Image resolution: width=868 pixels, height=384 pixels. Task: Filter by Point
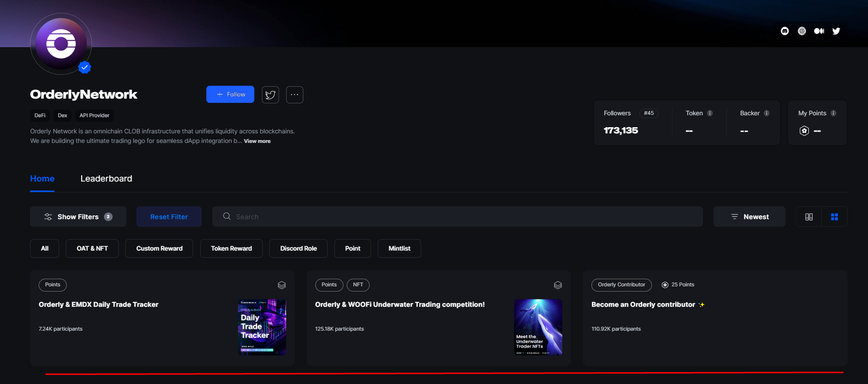coord(352,249)
